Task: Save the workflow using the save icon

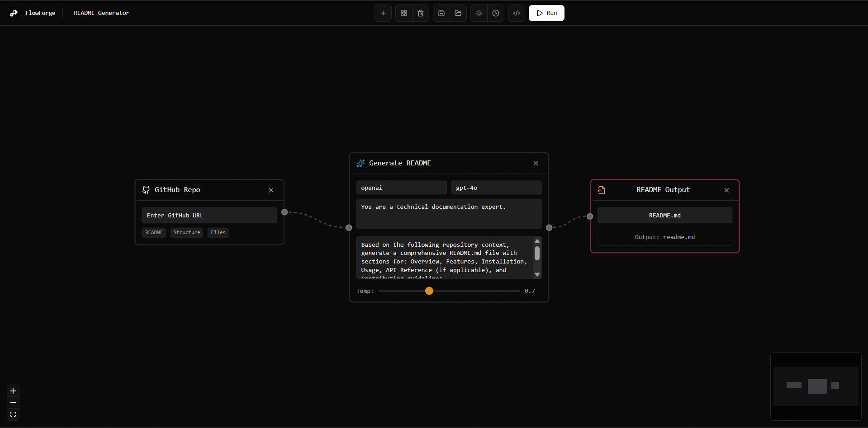Action: pyautogui.click(x=441, y=13)
